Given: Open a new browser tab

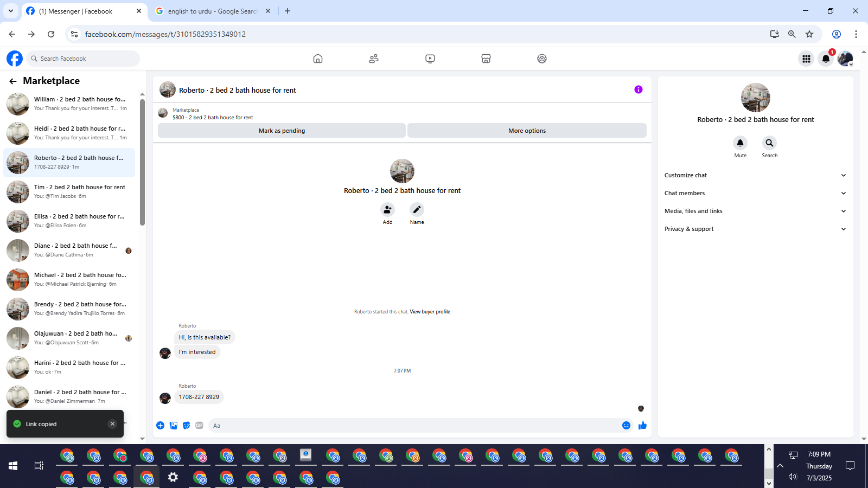Looking at the screenshot, I should (288, 11).
